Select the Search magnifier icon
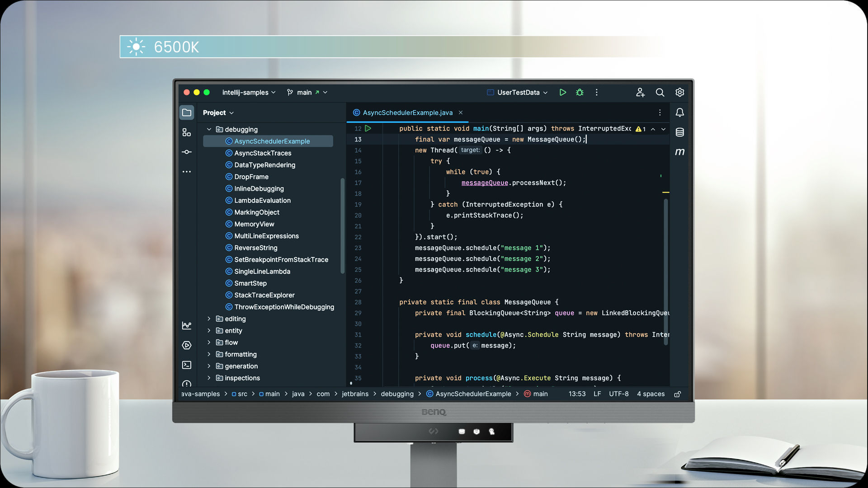868x488 pixels. click(660, 92)
